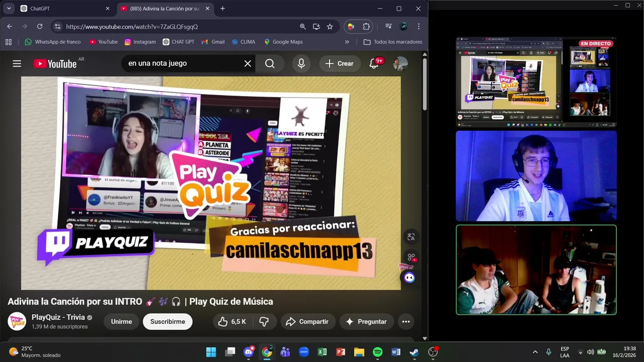The height and width of the screenshot is (362, 644).
Task: Open the Chrome three-dot menu
Action: pyautogui.click(x=419, y=27)
